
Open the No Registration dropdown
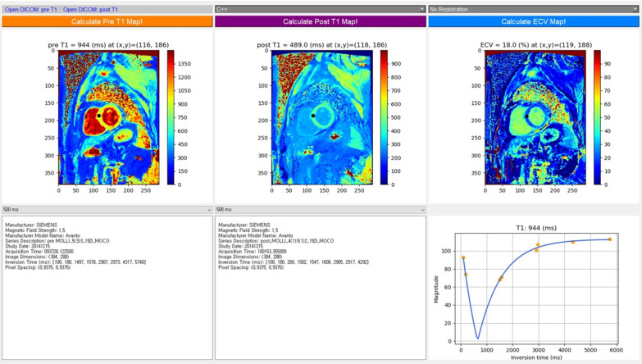(x=534, y=9)
